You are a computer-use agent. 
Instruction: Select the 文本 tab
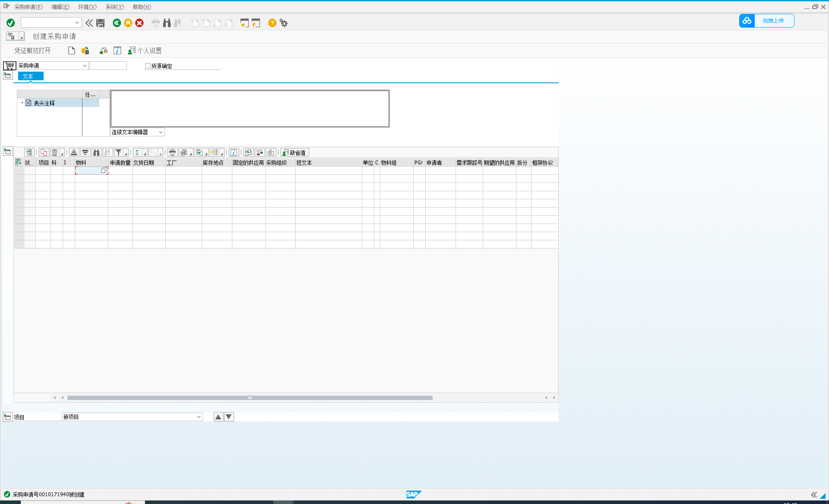[x=28, y=76]
